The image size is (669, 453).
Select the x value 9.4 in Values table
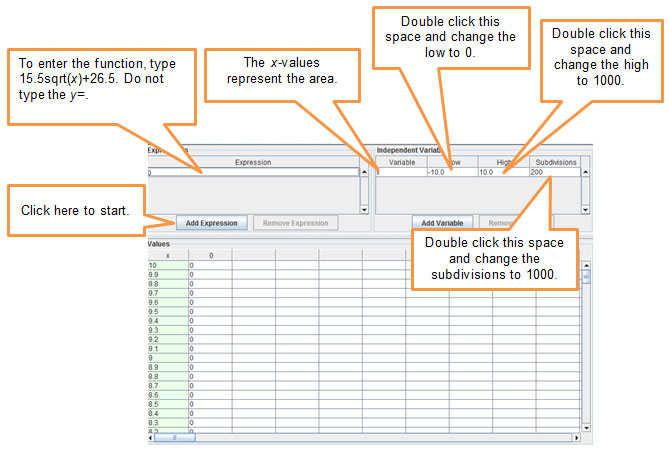pyautogui.click(x=168, y=321)
